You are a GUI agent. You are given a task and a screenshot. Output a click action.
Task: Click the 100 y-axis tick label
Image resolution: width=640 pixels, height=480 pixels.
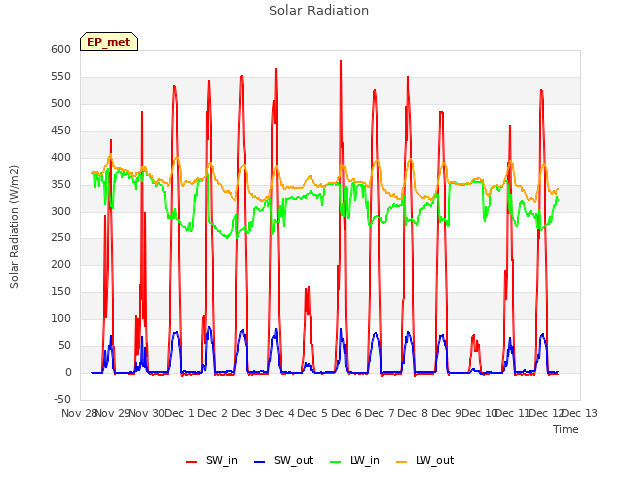pos(61,318)
